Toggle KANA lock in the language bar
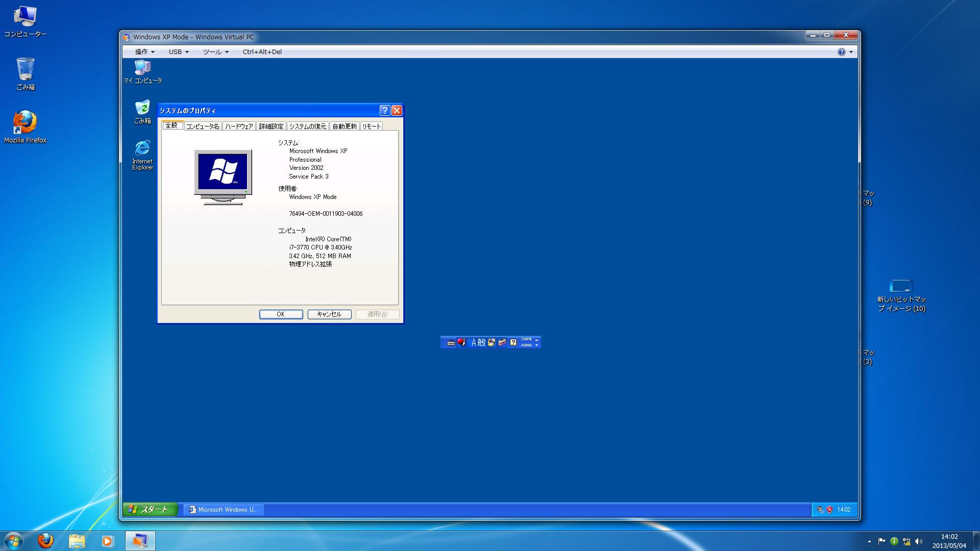This screenshot has width=980, height=551. click(x=526, y=345)
